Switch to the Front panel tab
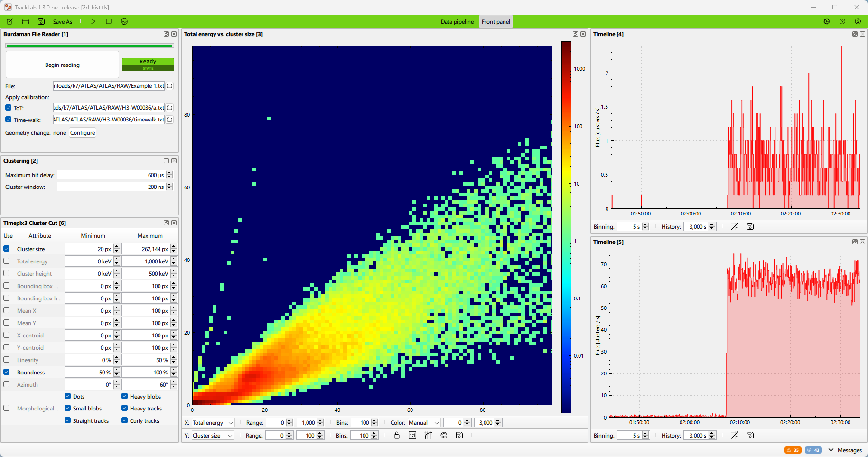The image size is (868, 457). pos(495,22)
